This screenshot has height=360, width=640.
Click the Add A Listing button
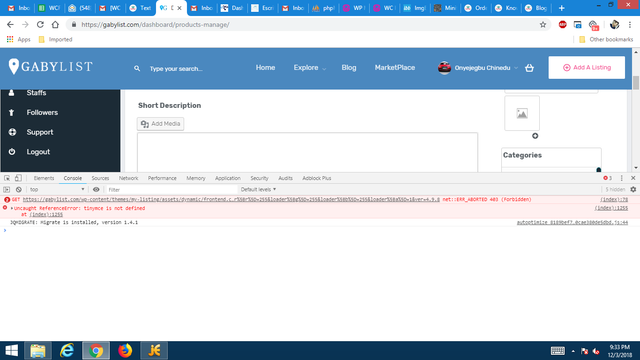pos(587,67)
